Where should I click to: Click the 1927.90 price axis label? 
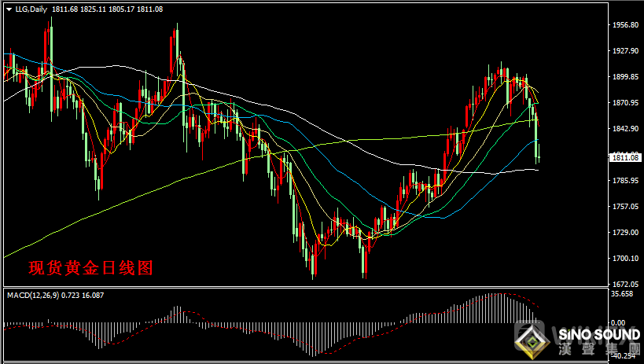coord(625,51)
